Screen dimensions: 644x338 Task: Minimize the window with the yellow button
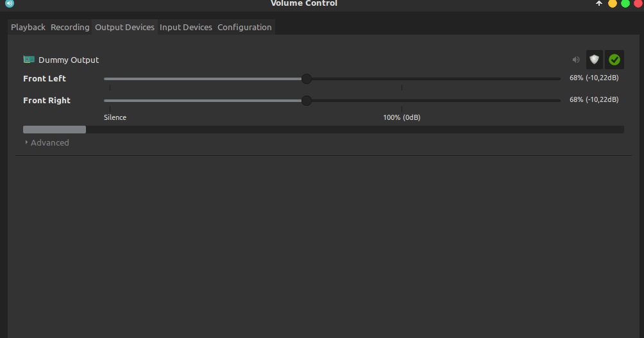pyautogui.click(x=613, y=3)
